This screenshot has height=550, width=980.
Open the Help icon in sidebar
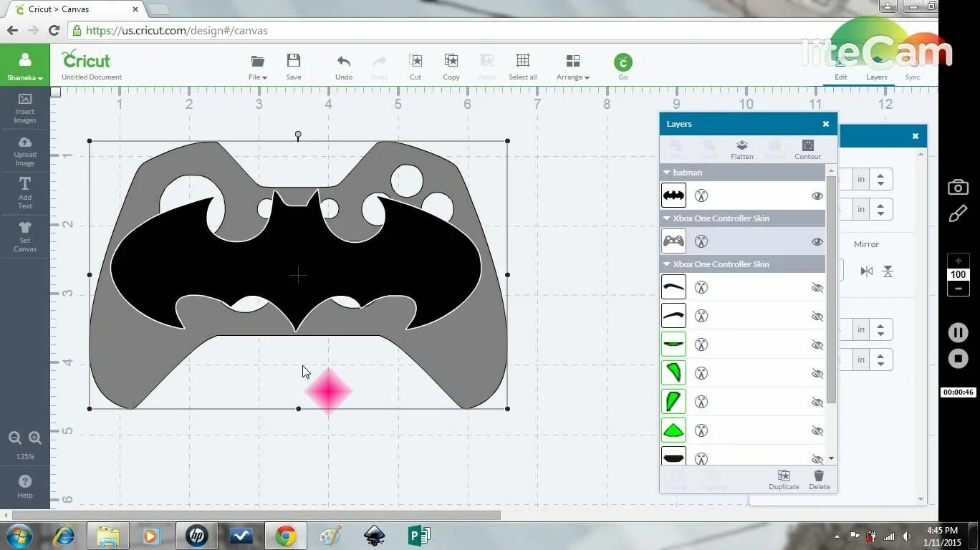click(25, 486)
